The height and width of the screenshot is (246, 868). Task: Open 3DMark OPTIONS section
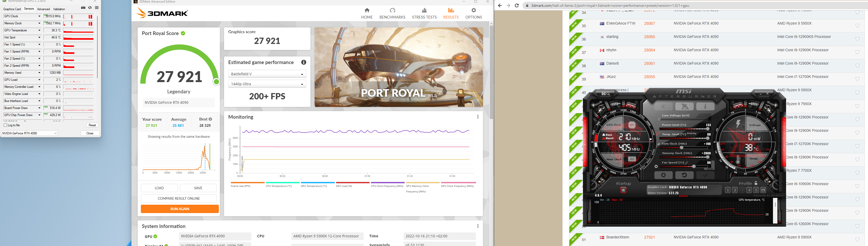474,13
